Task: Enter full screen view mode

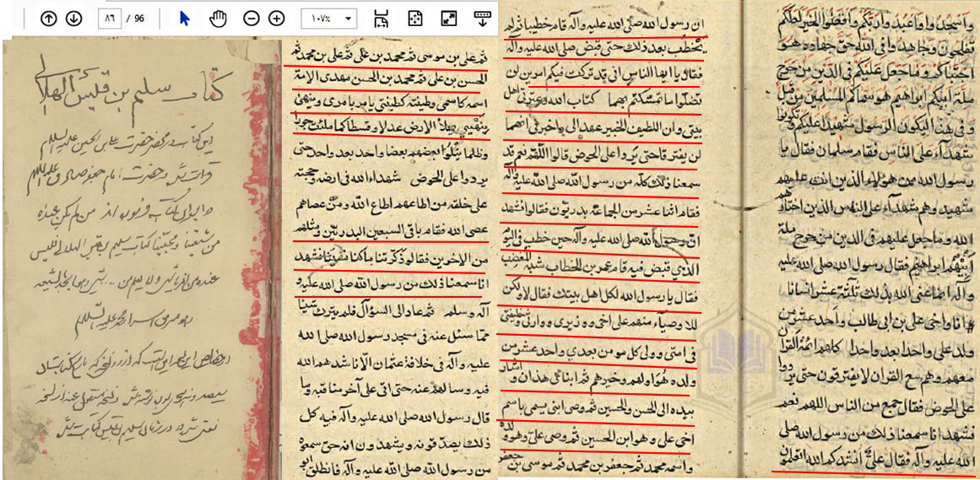Action: coord(448,19)
